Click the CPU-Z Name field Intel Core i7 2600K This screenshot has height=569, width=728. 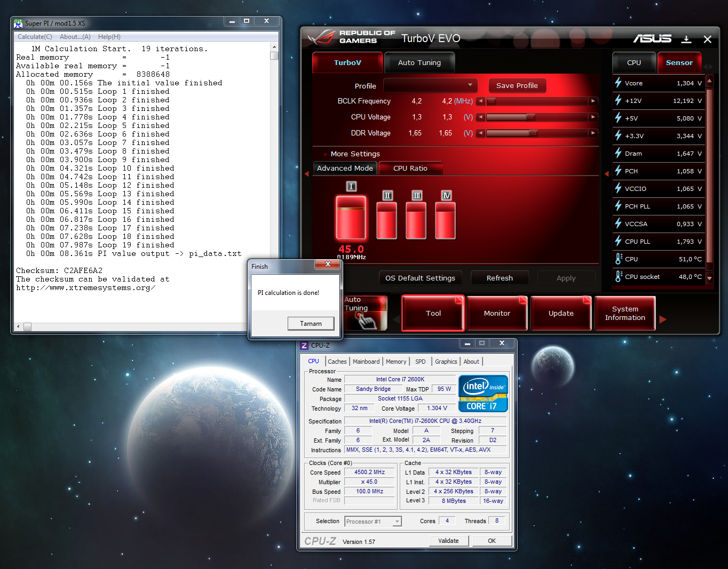pos(400,380)
